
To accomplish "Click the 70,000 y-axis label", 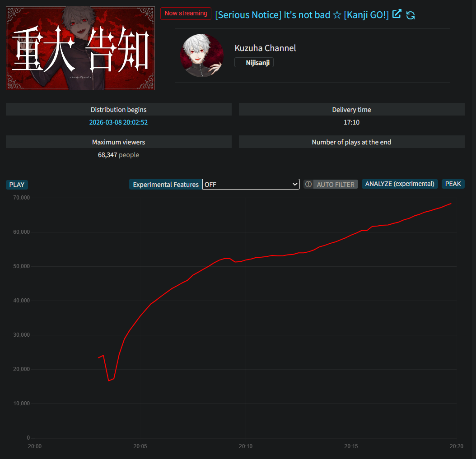I will pyautogui.click(x=22, y=198).
